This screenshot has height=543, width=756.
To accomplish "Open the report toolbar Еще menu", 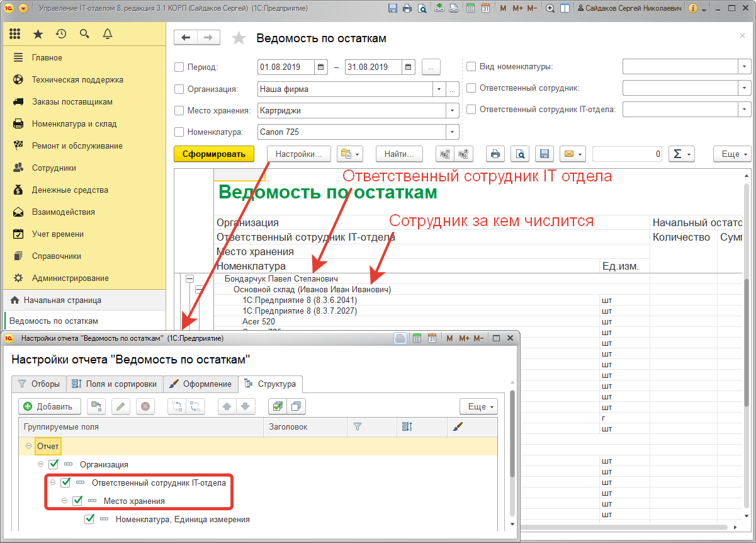I will [732, 154].
